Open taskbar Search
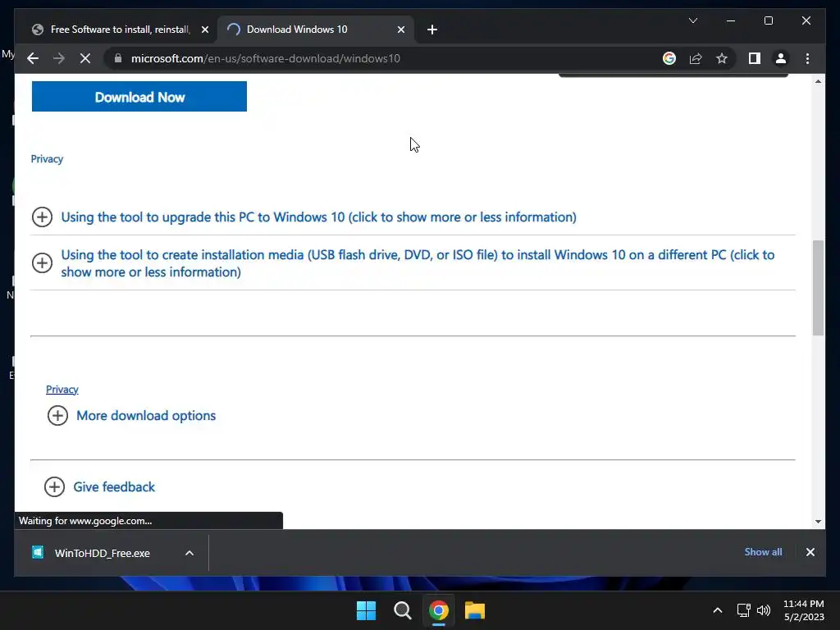Image resolution: width=840 pixels, height=630 pixels. coord(402,610)
